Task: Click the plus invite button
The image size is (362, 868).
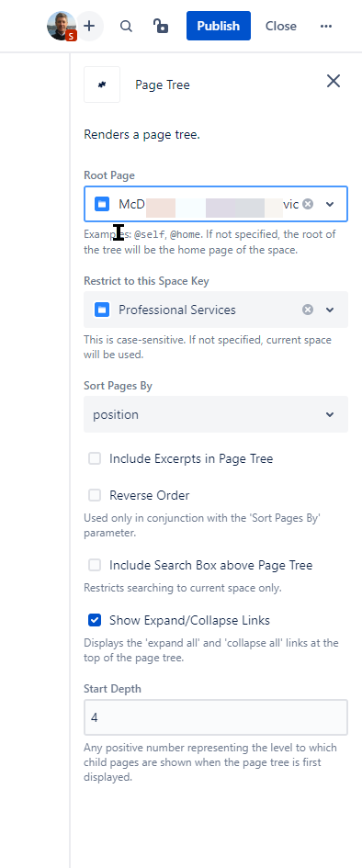Action: click(x=89, y=26)
